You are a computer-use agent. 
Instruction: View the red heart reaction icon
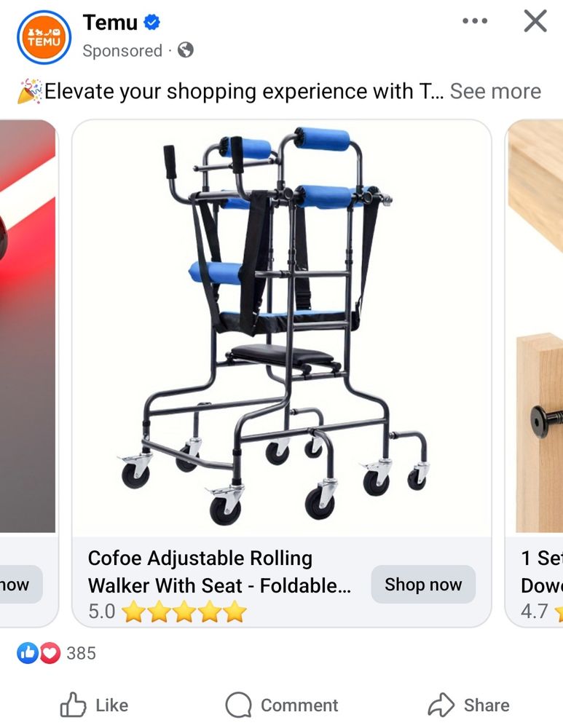click(50, 653)
